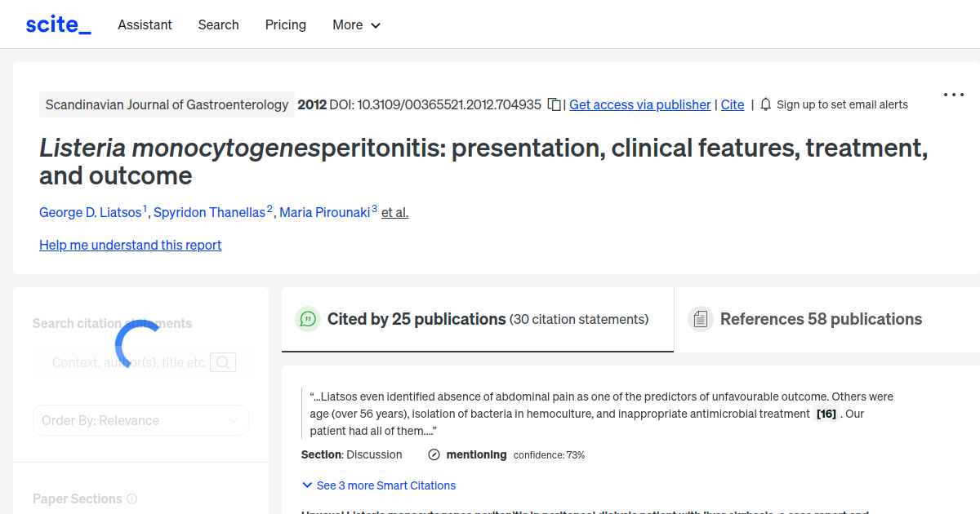Screen dimensions: 980x514
Task: Open the More navigation dropdown
Action: (356, 24)
